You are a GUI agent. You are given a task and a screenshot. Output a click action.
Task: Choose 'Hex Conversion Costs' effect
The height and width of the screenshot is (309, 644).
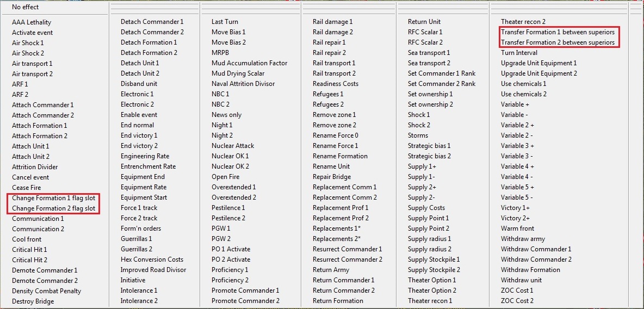(x=152, y=259)
